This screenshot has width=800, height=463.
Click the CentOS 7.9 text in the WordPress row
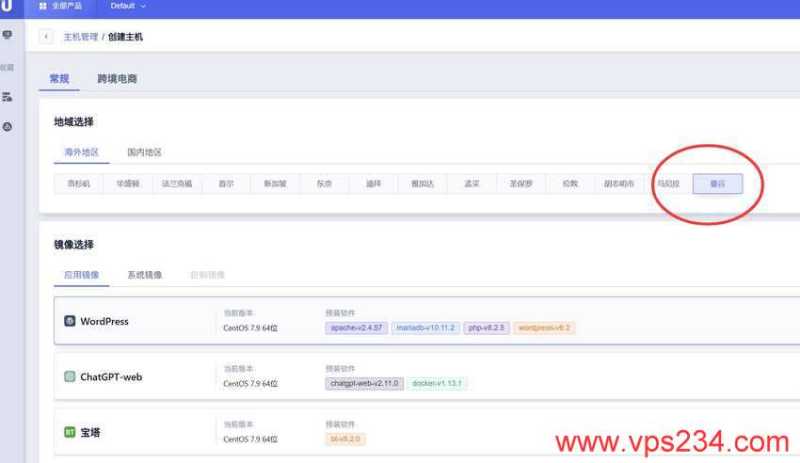[x=250, y=328]
